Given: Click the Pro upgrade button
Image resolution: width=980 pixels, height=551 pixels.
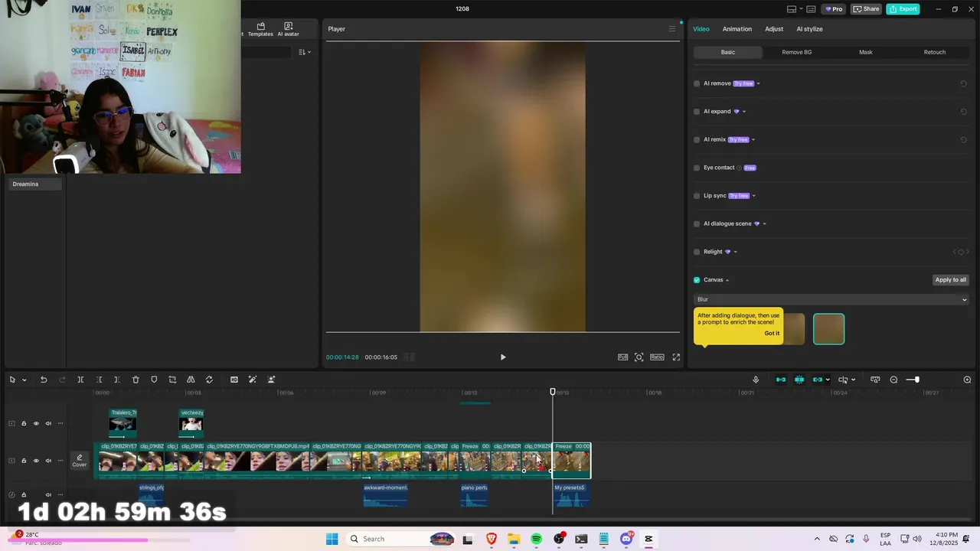Looking at the screenshot, I should point(833,9).
